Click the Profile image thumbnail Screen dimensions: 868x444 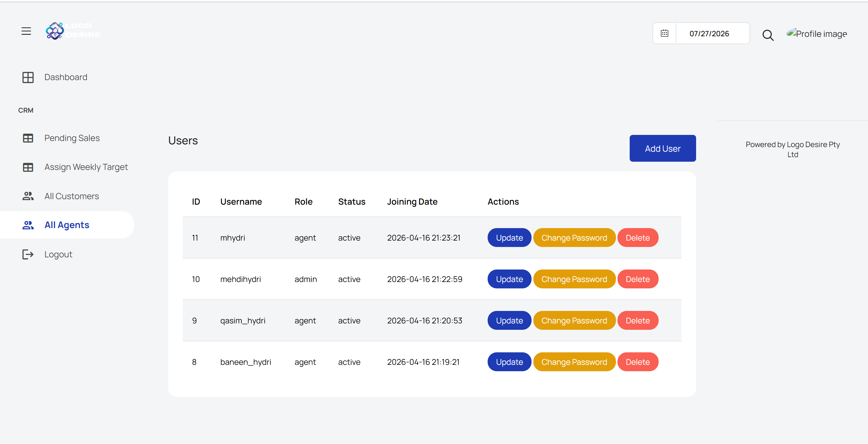click(x=816, y=34)
